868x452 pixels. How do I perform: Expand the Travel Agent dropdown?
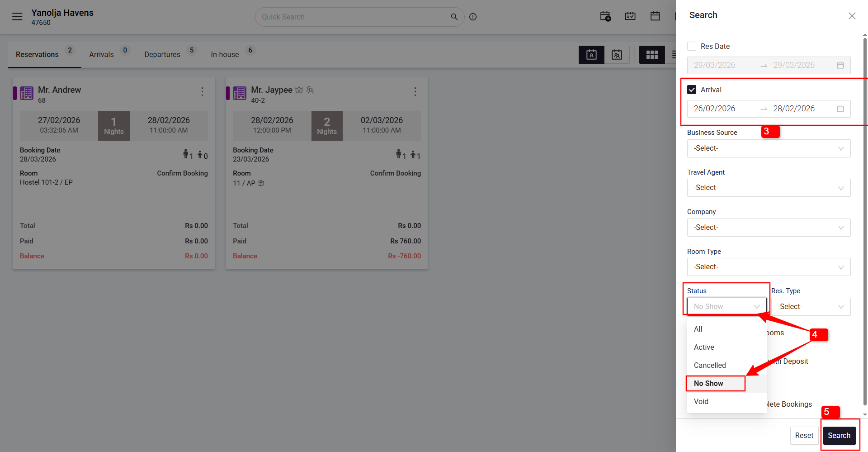tap(769, 188)
